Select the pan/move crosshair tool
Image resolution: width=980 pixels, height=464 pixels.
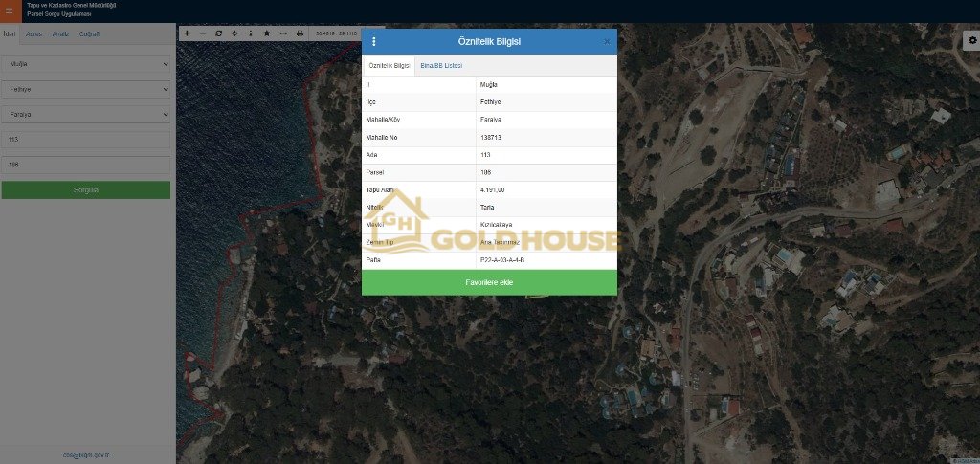click(x=234, y=33)
